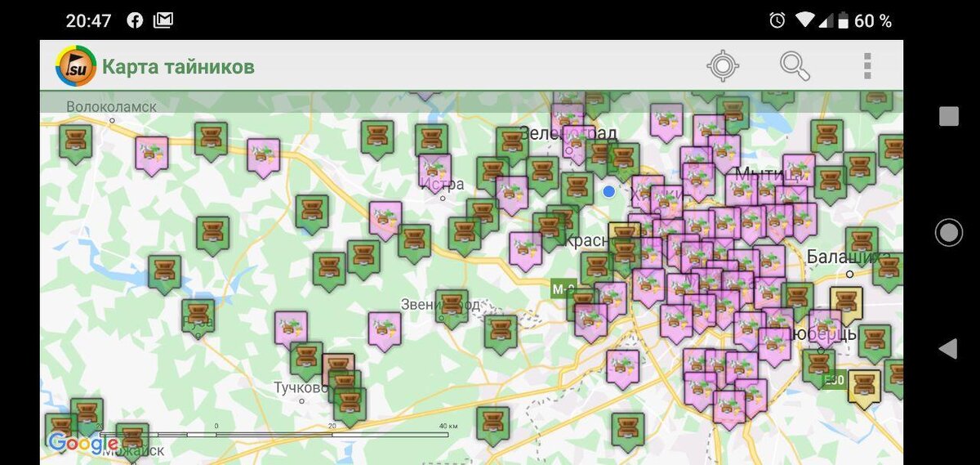Open green cache marker under Волоколамск label
The width and height of the screenshot is (980, 465).
[76, 143]
